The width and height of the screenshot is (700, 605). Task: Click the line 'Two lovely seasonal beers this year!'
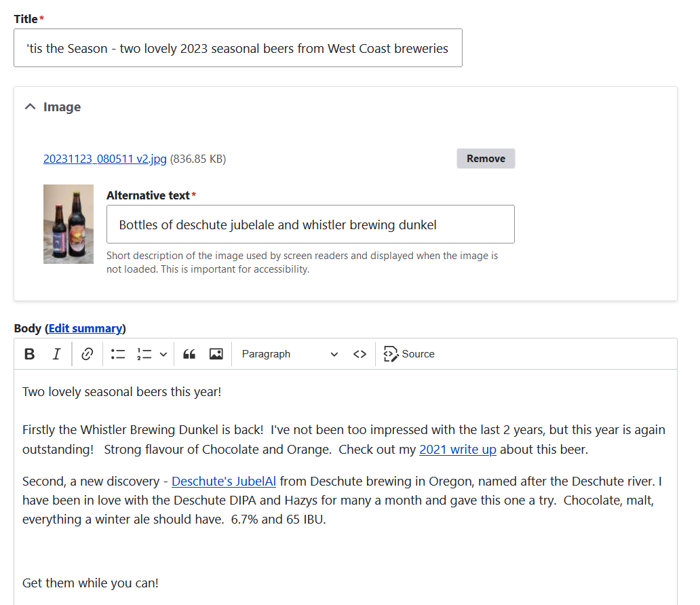coord(122,392)
